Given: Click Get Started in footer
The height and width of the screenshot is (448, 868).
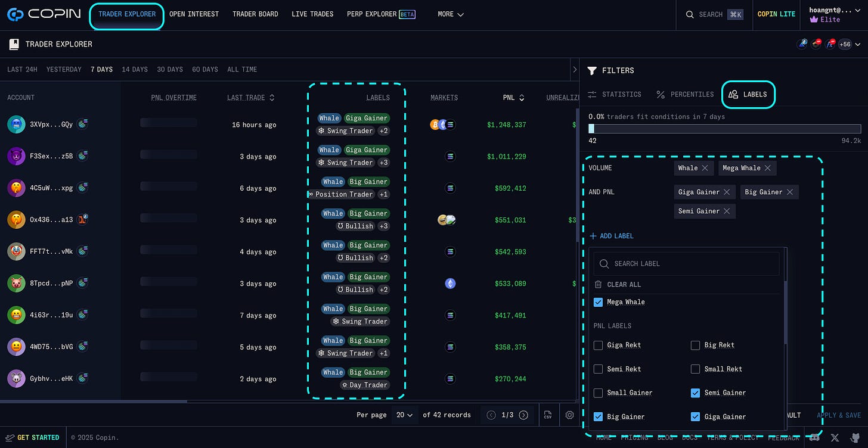Looking at the screenshot, I should pyautogui.click(x=33, y=437).
